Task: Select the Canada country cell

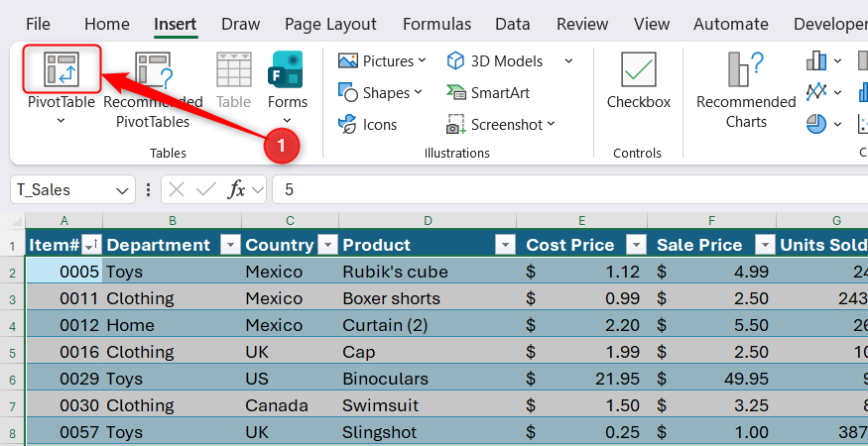Action: [290, 405]
